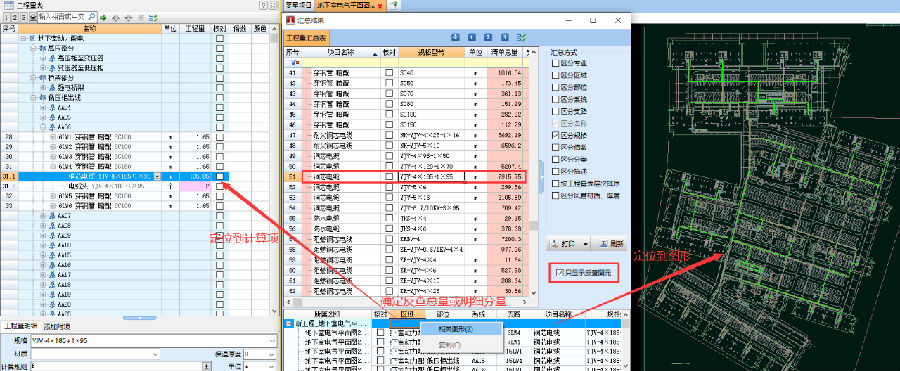The height and width of the screenshot is (371, 900).
Task: Click level 1 button in left panel toolbar
Action: [x=6, y=18]
